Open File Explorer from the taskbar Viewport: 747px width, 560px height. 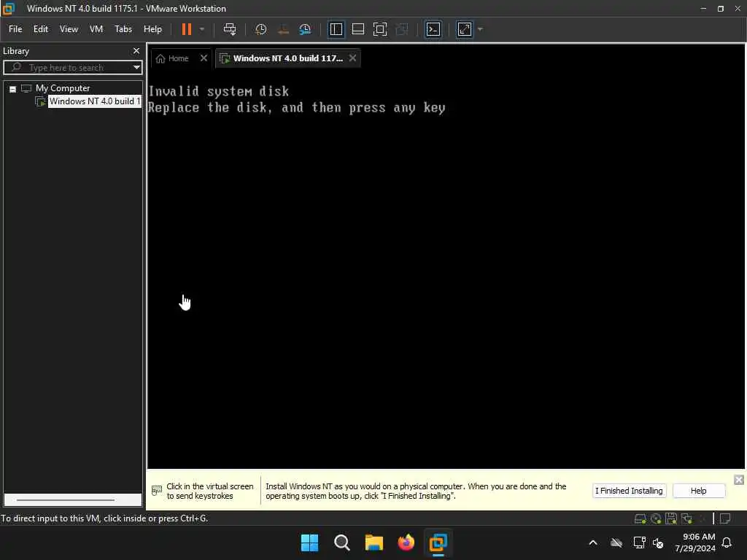(x=374, y=542)
